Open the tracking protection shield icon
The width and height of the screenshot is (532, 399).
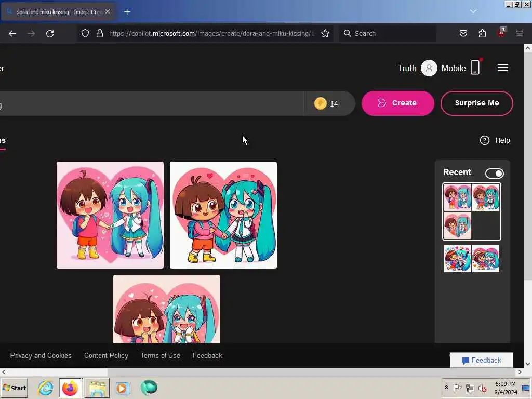tap(85, 33)
